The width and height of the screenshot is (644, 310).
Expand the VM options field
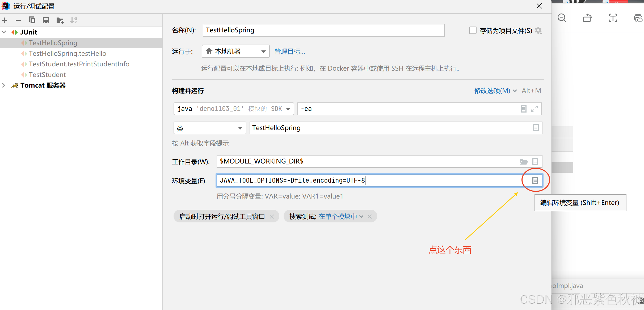pos(534,109)
